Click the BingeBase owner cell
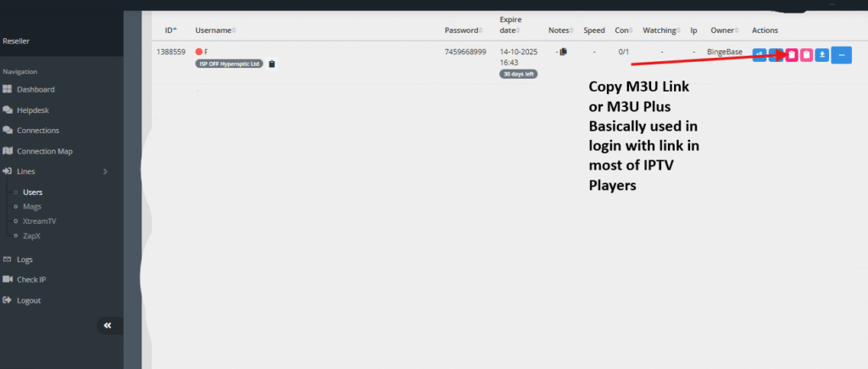Image resolution: width=868 pixels, height=369 pixels. click(x=725, y=52)
